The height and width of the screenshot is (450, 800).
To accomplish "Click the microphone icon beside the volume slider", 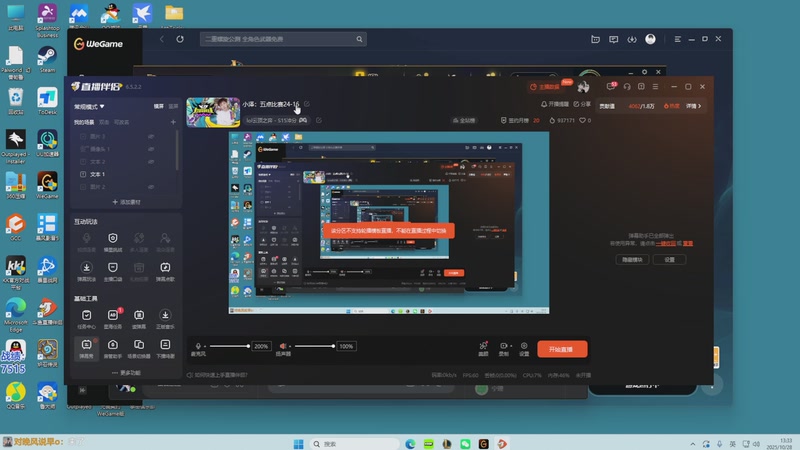I will click(198, 346).
